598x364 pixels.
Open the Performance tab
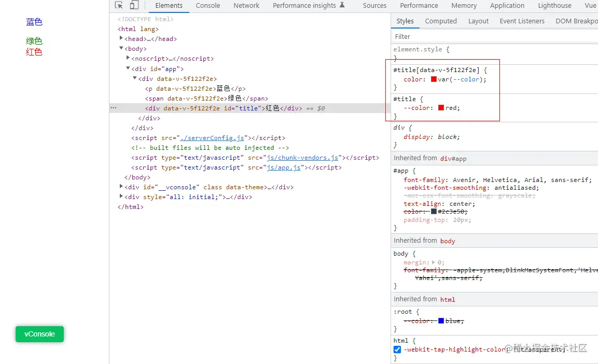click(419, 6)
